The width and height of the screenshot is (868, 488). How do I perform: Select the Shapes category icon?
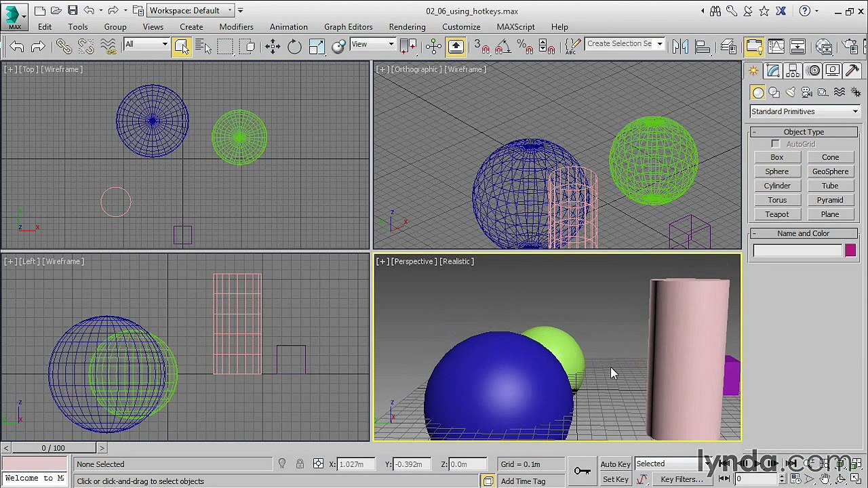click(774, 92)
